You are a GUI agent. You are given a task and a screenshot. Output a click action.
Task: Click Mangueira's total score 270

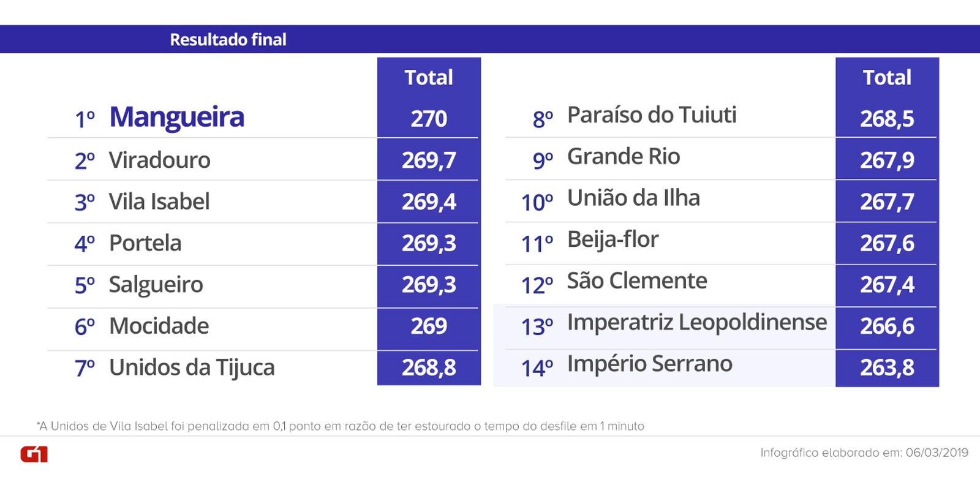click(x=429, y=118)
